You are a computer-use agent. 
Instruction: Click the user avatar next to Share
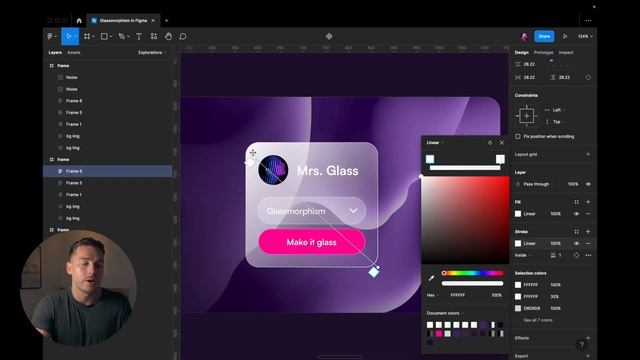tap(524, 36)
